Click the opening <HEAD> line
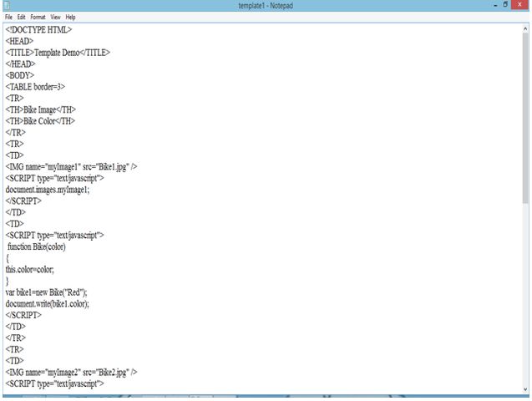The image size is (532, 401). coord(19,42)
